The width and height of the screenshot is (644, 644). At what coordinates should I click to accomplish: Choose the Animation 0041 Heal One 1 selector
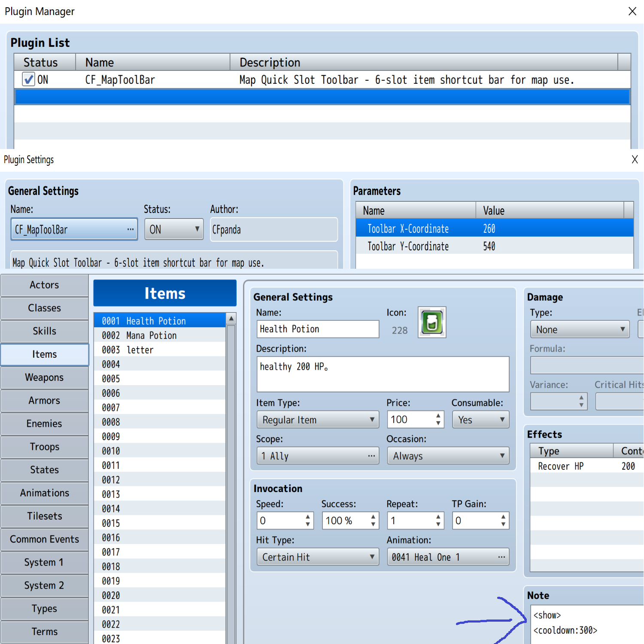448,557
